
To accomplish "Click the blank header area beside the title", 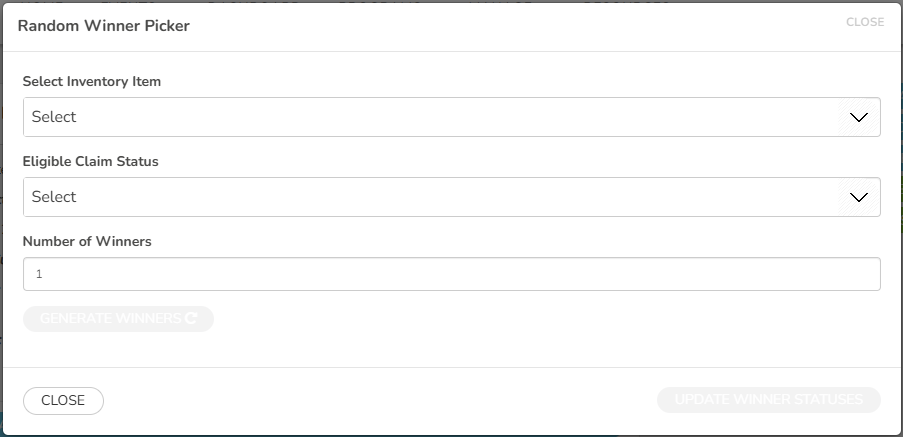I will [518, 26].
